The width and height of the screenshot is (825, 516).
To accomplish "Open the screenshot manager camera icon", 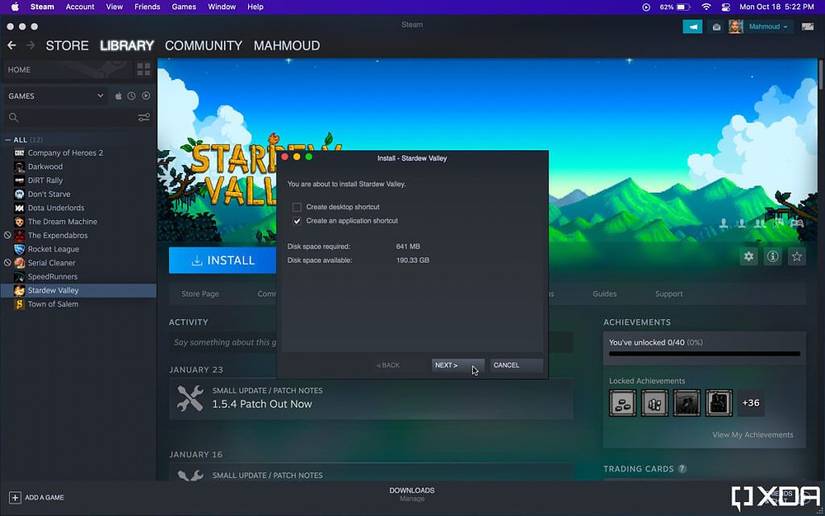I will 716,27.
